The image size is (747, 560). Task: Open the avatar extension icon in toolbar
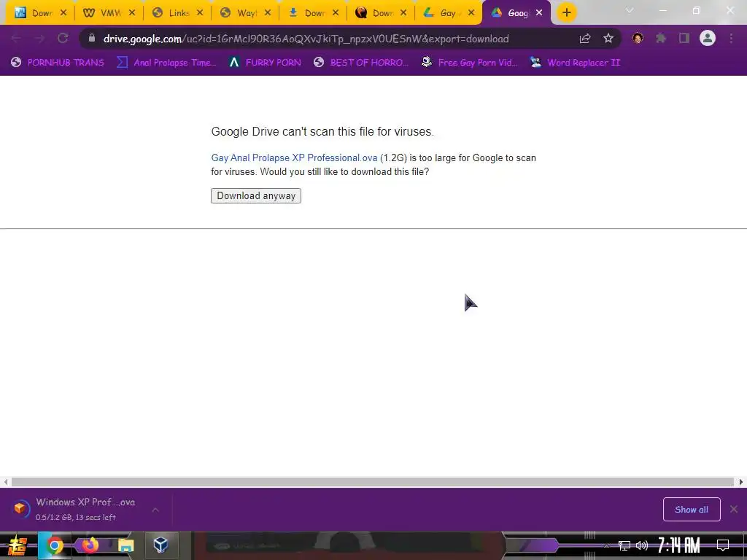click(638, 39)
